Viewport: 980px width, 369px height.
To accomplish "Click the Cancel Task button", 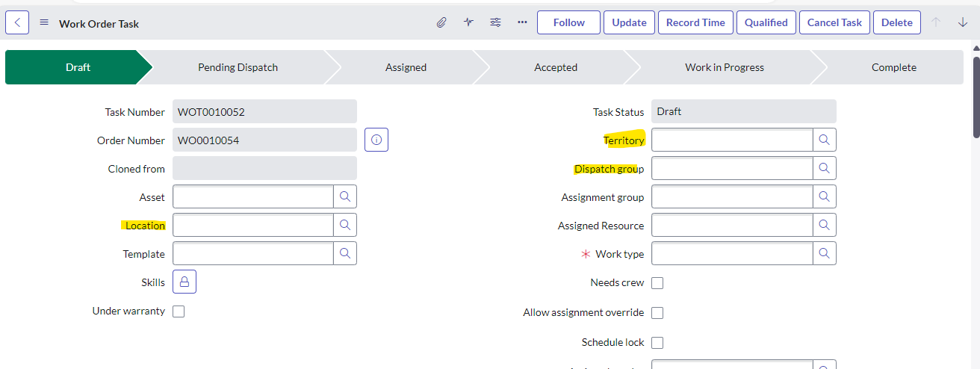I will pyautogui.click(x=834, y=22).
